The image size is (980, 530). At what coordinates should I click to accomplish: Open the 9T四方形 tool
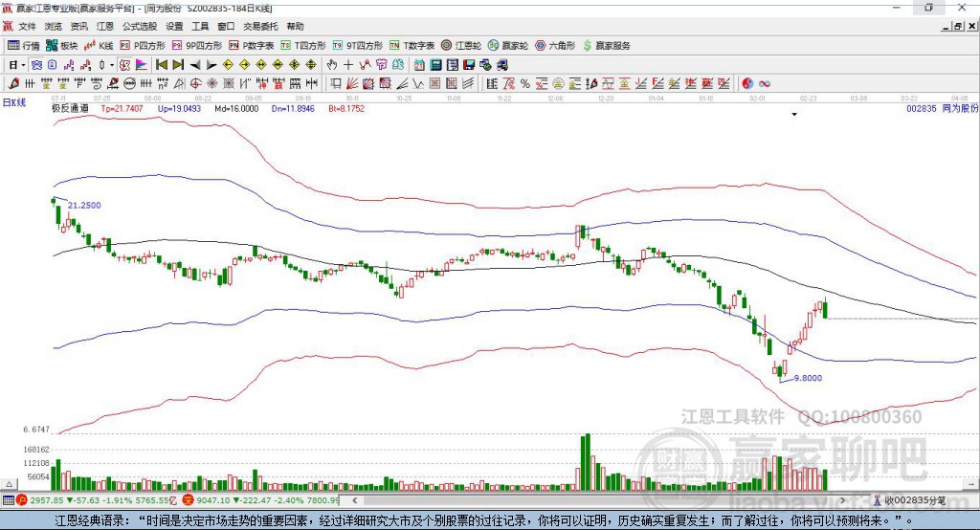coord(358,46)
